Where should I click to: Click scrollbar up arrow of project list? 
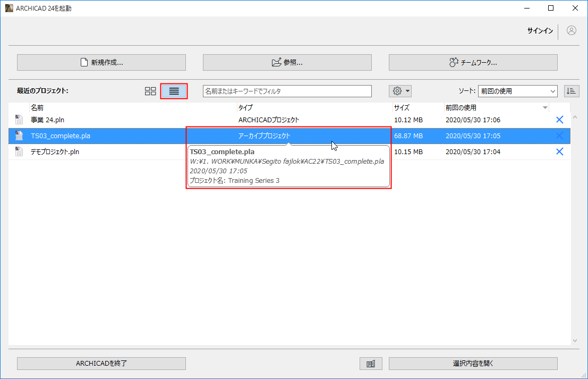pyautogui.click(x=575, y=117)
